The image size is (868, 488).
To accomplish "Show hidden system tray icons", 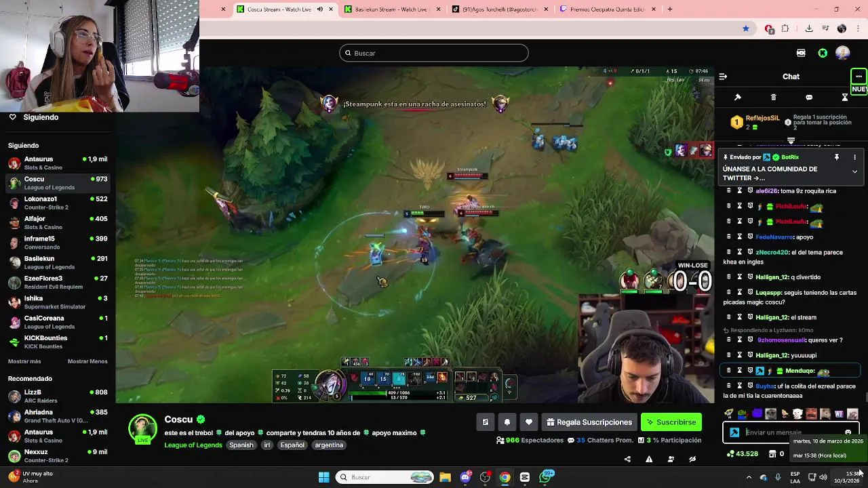I will 749,477.
